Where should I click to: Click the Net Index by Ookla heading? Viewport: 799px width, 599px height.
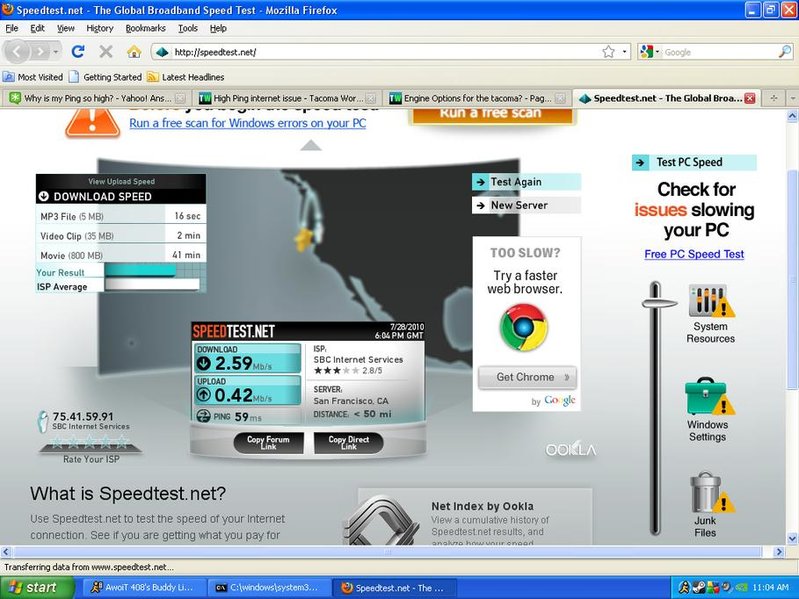pos(482,506)
